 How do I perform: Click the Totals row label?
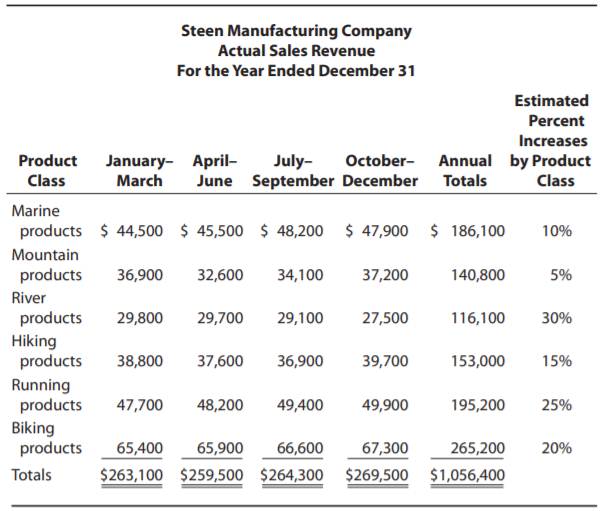31,475
